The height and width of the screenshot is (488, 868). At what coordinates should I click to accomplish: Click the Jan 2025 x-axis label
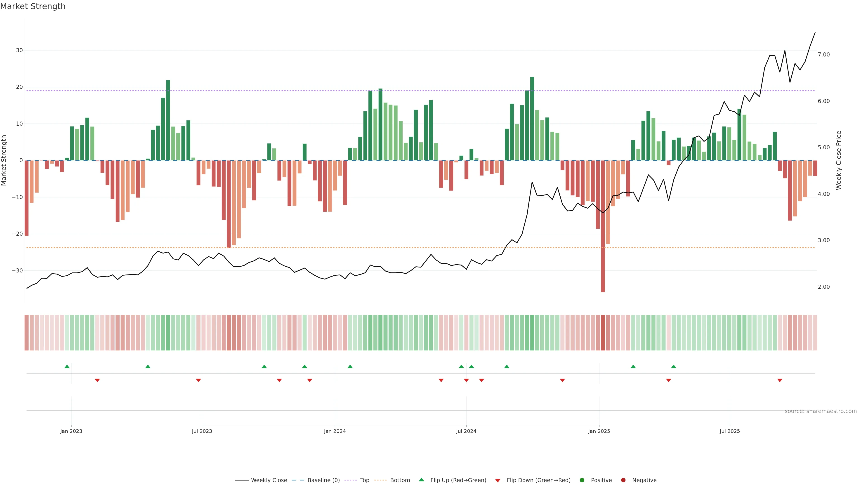click(x=599, y=431)
